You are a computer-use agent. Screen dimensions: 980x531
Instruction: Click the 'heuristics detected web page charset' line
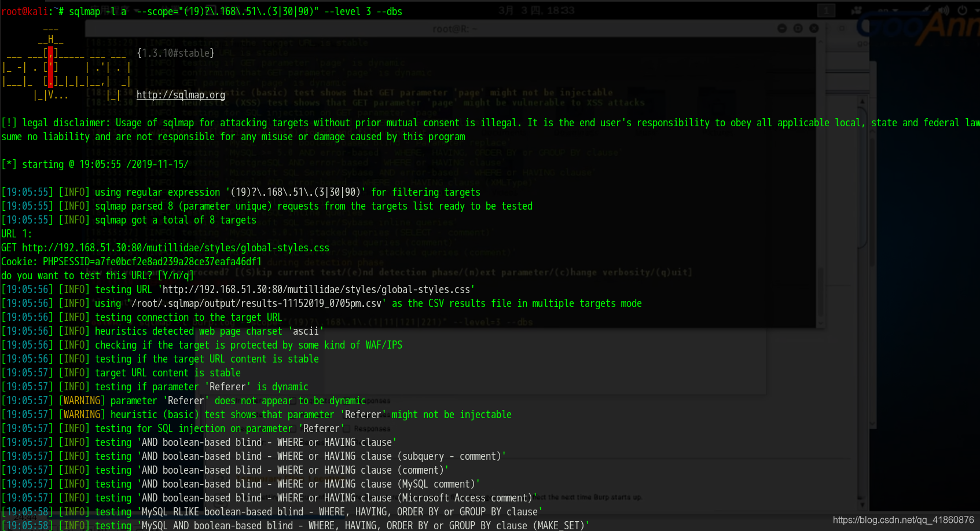(163, 331)
